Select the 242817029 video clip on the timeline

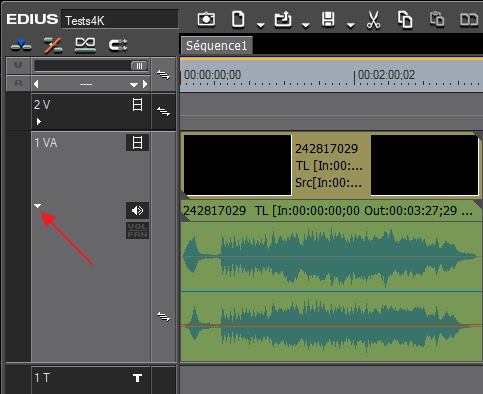coord(331,165)
